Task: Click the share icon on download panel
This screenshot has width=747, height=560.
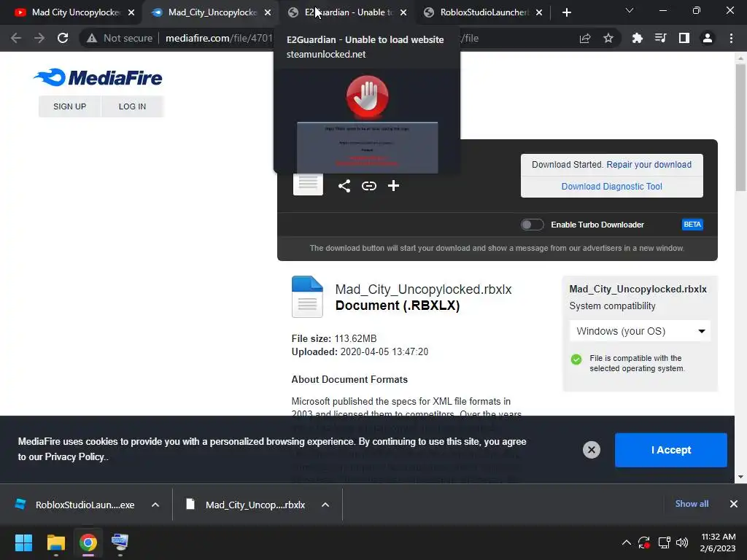Action: [x=344, y=186]
